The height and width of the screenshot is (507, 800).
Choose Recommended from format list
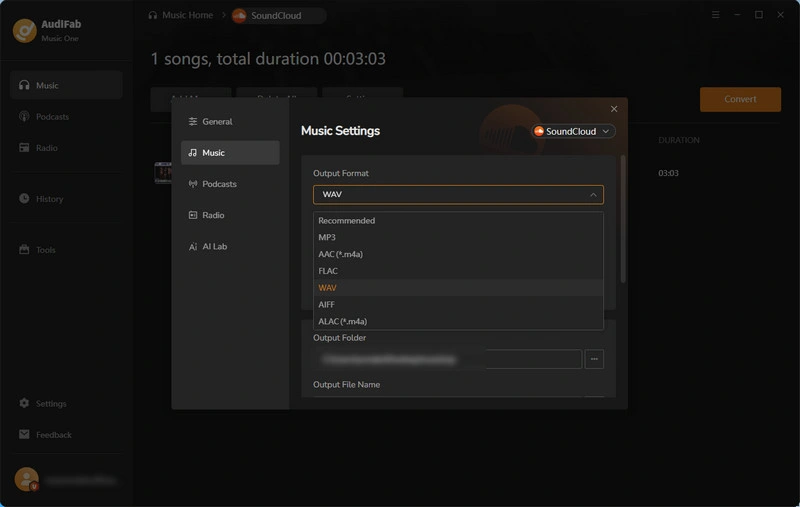point(458,220)
